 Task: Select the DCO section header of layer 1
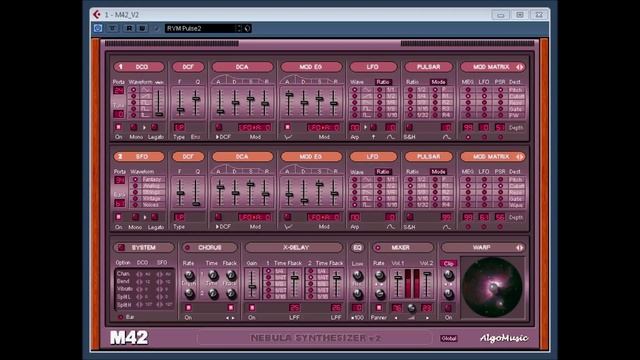coord(139,67)
